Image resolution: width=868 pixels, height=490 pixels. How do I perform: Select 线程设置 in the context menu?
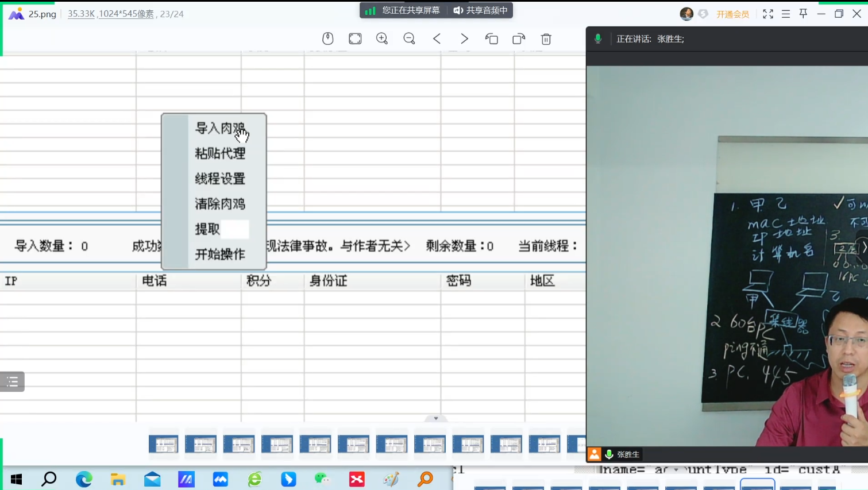220,179
